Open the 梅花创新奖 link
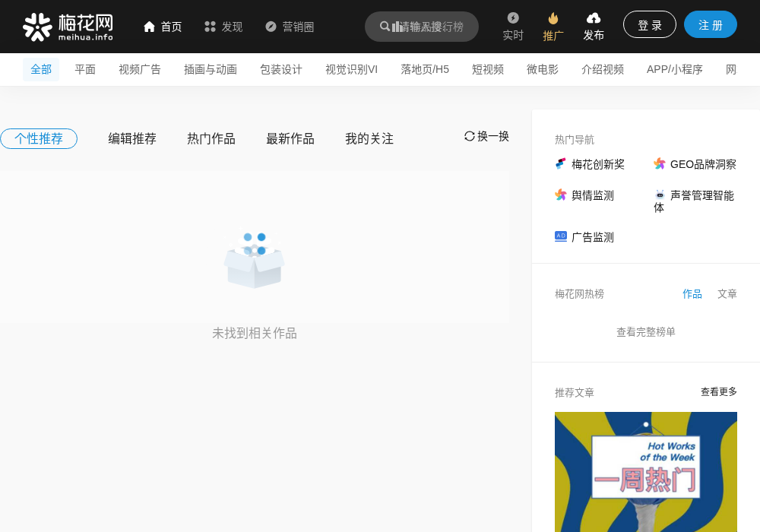This screenshot has width=760, height=532. pyautogui.click(x=590, y=164)
